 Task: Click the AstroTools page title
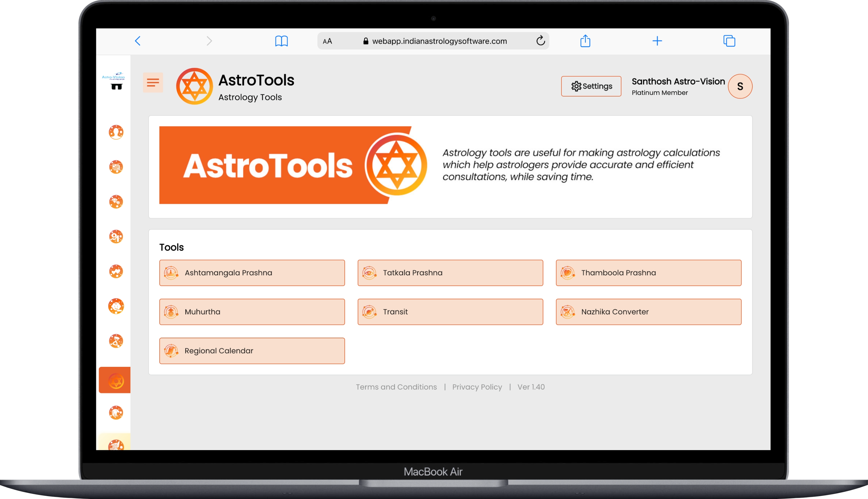(x=256, y=80)
